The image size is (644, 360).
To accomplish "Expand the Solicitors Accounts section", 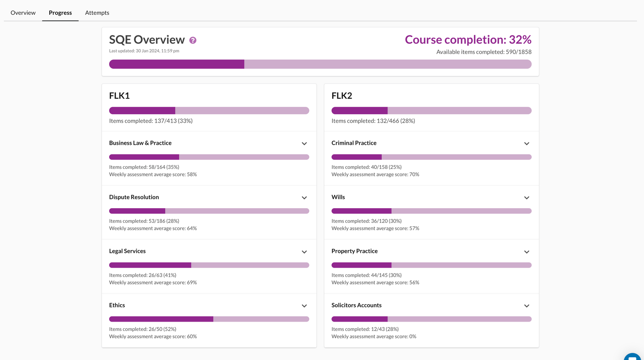I will (x=526, y=306).
